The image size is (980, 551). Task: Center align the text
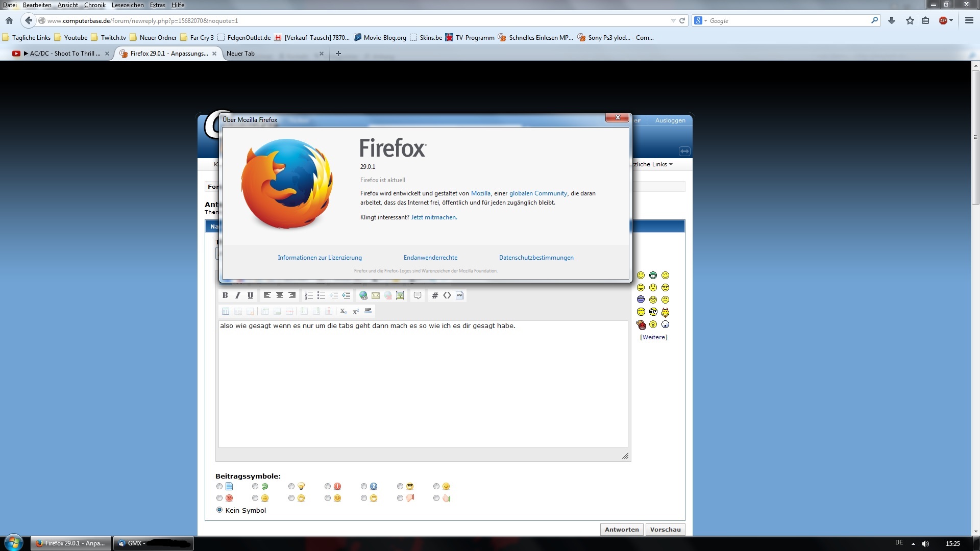[279, 295]
